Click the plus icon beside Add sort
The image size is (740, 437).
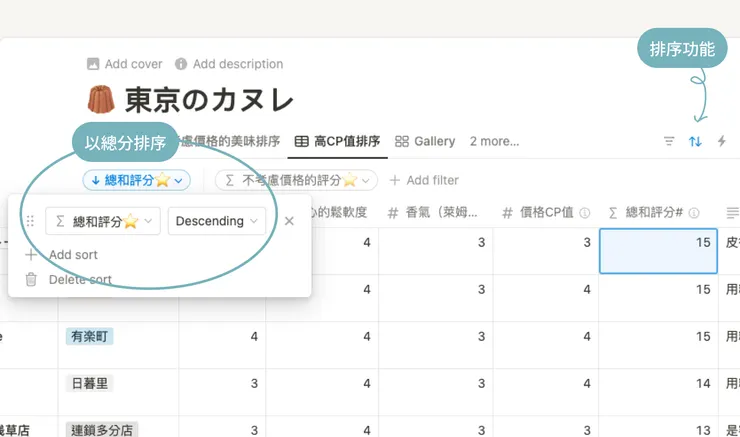[31, 255]
